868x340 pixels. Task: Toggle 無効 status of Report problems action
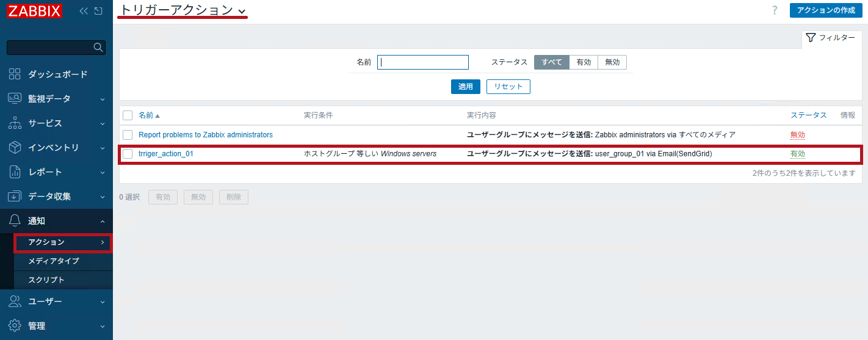[798, 134]
